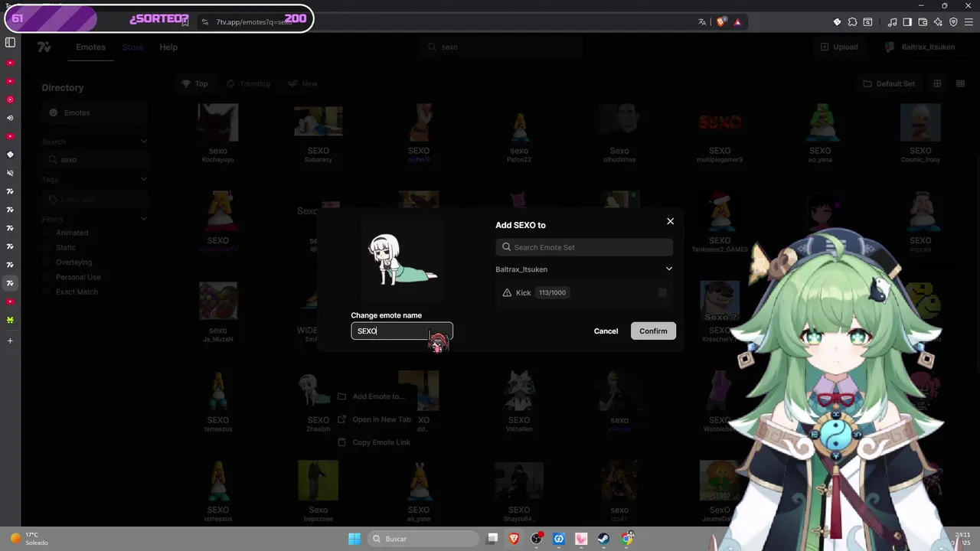Screen dimensions: 980x551
Task: Select the highlighted active 7TV tab
Action: point(10,283)
